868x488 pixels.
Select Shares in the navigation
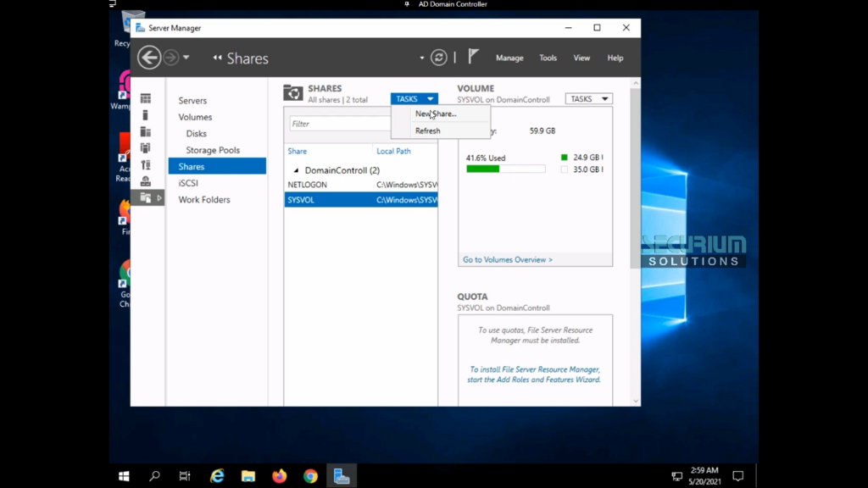(217, 166)
